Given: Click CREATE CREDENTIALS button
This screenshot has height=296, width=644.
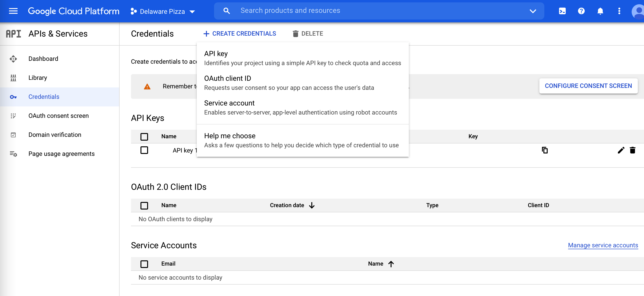Looking at the screenshot, I should click(x=239, y=34).
